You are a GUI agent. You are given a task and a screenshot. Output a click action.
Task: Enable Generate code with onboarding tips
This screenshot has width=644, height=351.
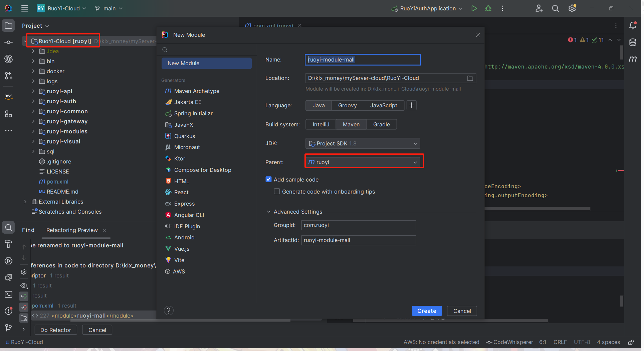(277, 192)
